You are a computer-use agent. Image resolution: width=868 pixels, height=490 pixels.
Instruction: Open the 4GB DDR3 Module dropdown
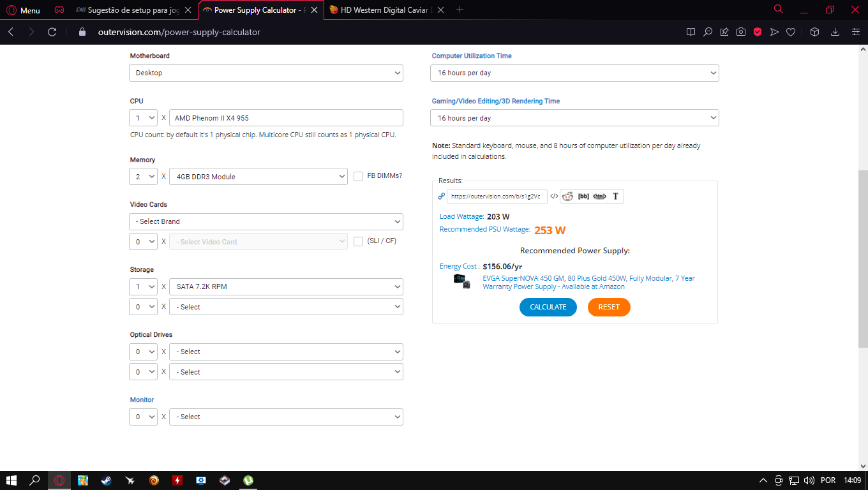pyautogui.click(x=258, y=176)
